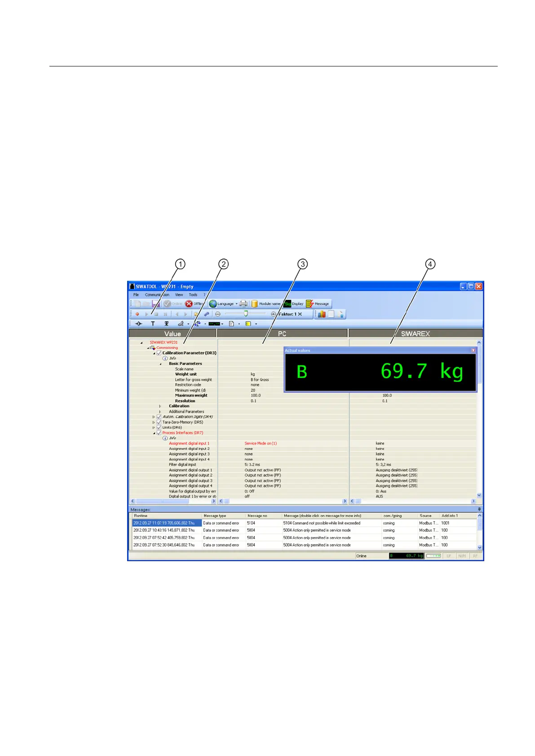This screenshot has height=756, width=535.
Task: Click the Value column header
Action: 172,334
